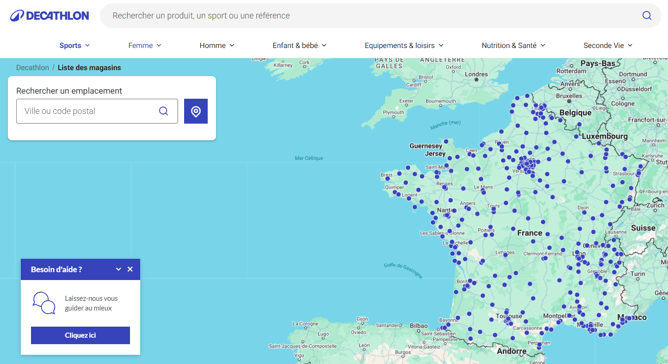Open the Equipements & loisirs menu
Image resolution: width=668 pixels, height=364 pixels.
click(404, 45)
